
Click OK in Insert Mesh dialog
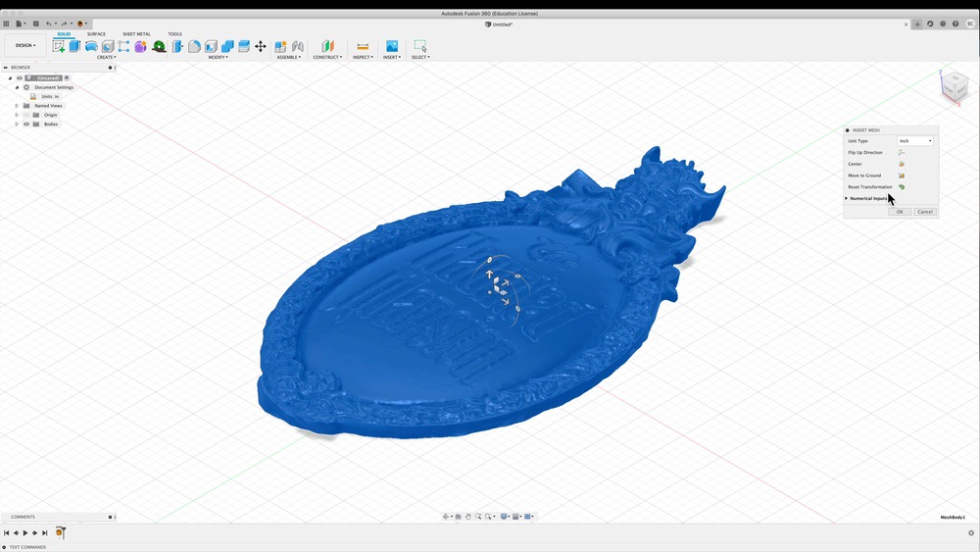pyautogui.click(x=900, y=212)
